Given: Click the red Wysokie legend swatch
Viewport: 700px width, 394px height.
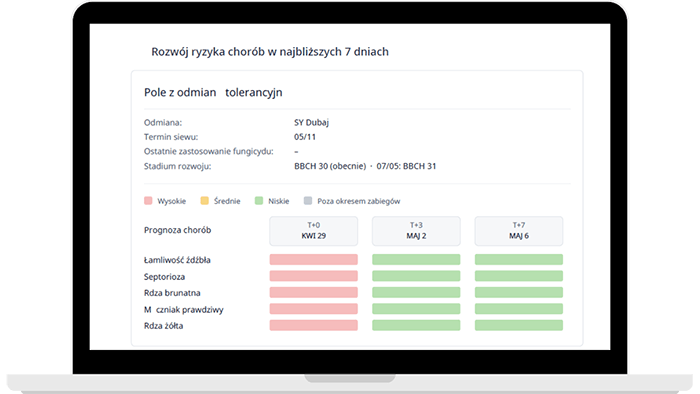Looking at the screenshot, I should click(148, 201).
